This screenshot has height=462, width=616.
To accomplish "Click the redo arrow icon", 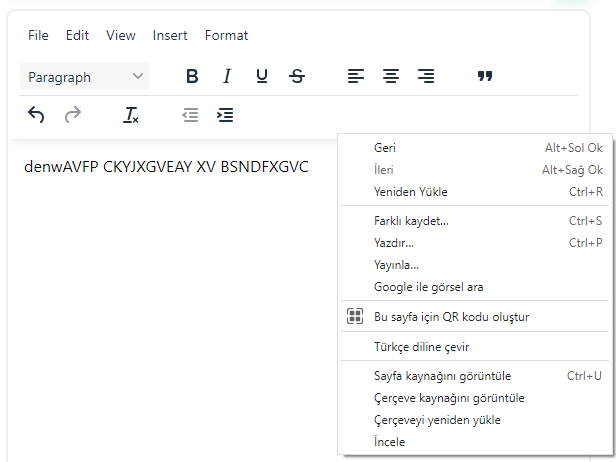I will coord(73,115).
